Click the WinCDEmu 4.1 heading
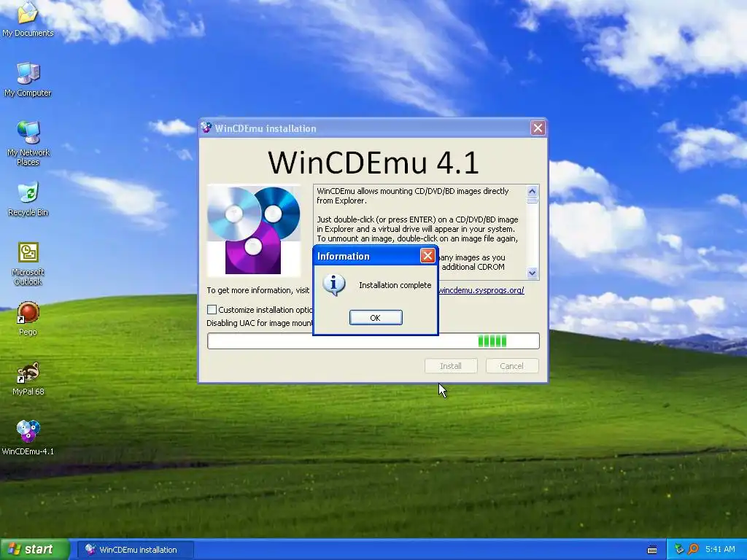The height and width of the screenshot is (560, 747). pos(373,162)
